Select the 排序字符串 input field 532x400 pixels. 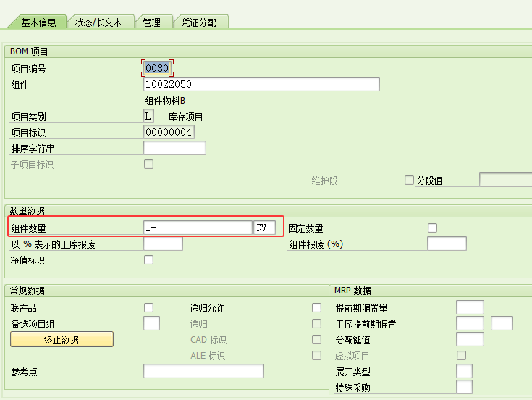[174, 149]
